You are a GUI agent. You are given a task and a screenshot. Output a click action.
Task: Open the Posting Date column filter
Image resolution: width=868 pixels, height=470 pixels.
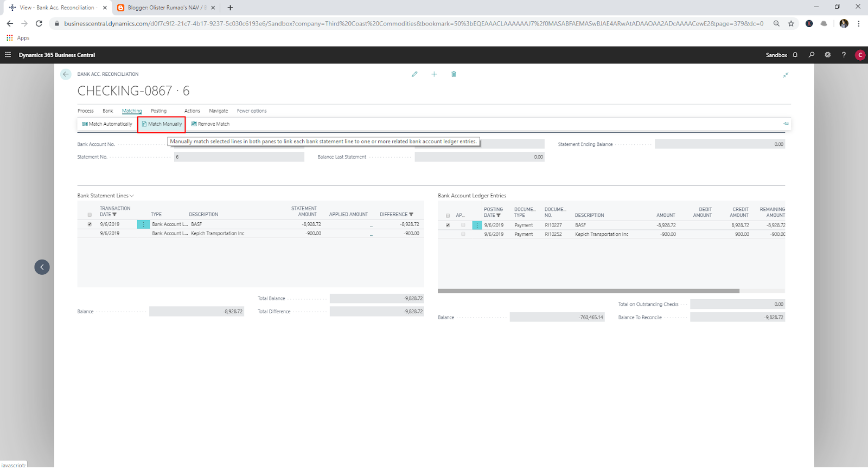click(x=499, y=216)
